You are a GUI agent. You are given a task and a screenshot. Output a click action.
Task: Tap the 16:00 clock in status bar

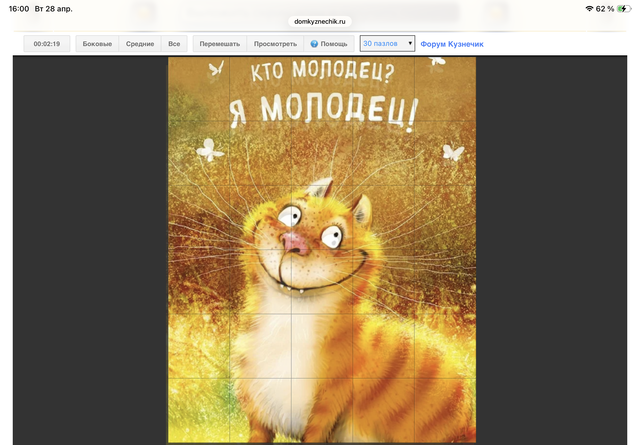coord(18,8)
